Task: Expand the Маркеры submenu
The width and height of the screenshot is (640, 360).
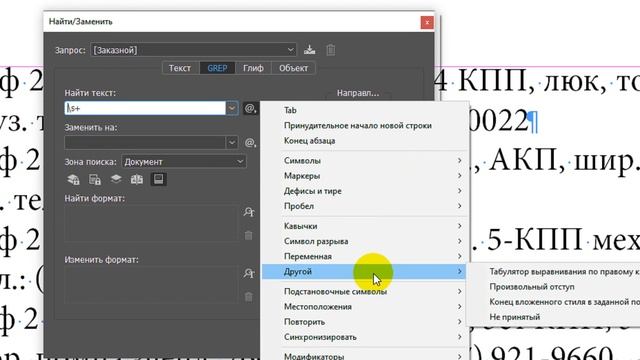Action: point(365,176)
